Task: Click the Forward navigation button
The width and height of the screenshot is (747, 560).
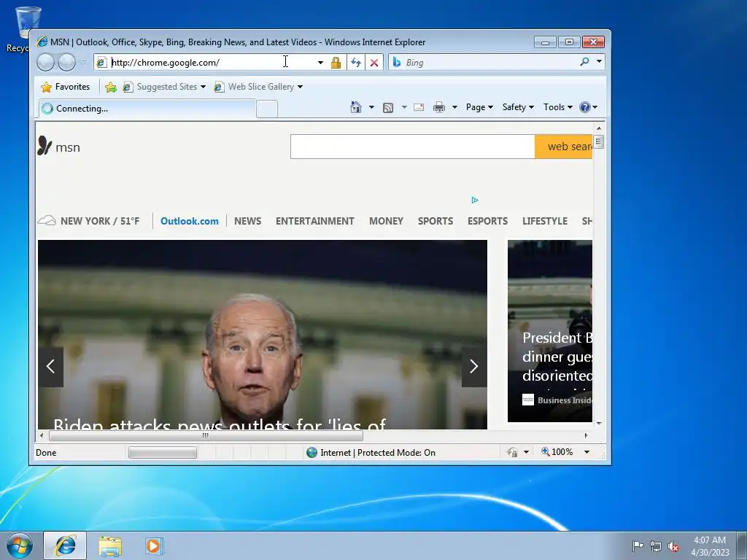Action: click(66, 63)
